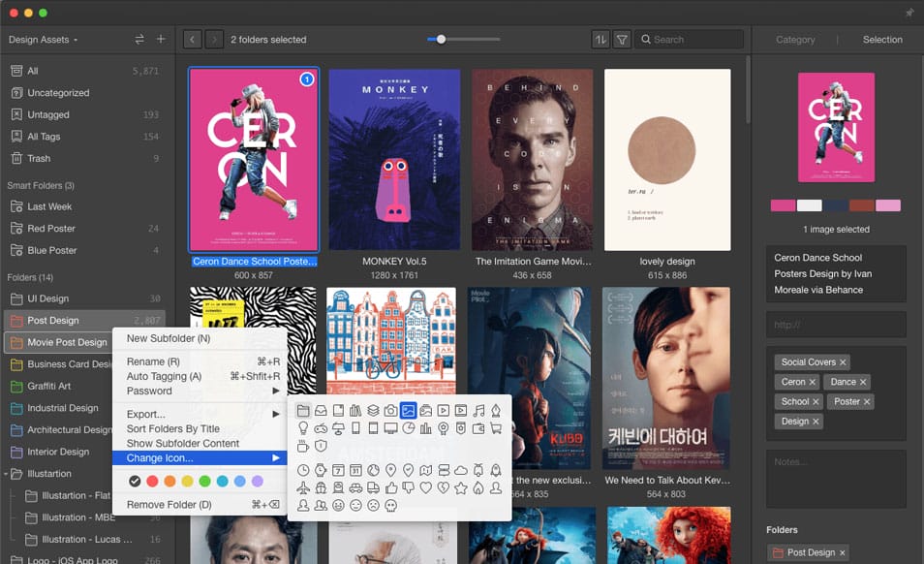Pick the red folder color dot

pos(152,481)
